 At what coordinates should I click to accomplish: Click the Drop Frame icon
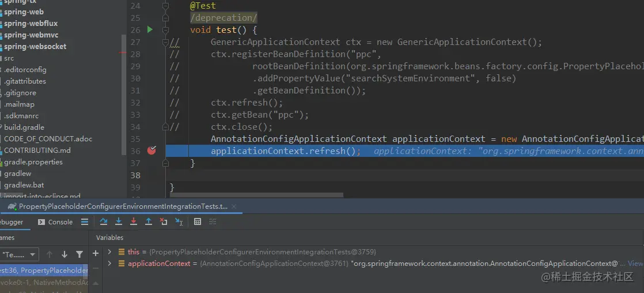point(164,222)
